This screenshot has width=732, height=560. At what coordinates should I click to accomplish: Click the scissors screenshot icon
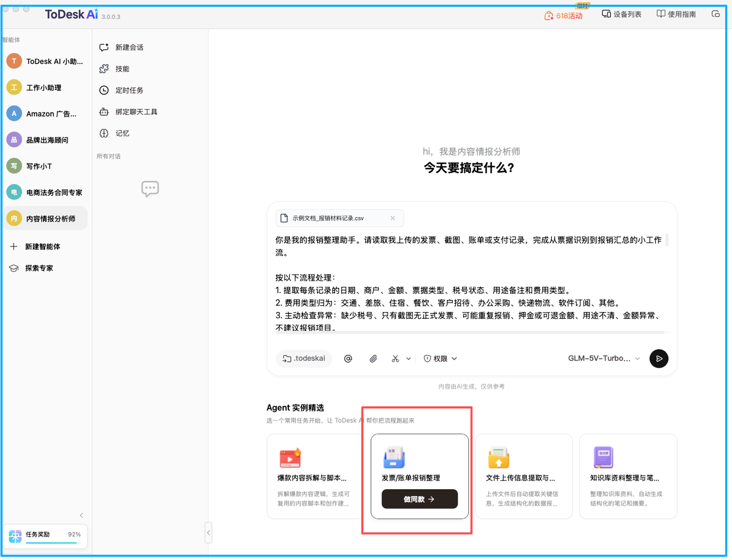(x=395, y=358)
